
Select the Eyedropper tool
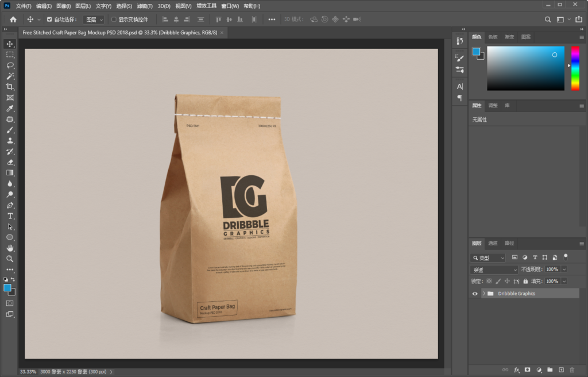10,109
